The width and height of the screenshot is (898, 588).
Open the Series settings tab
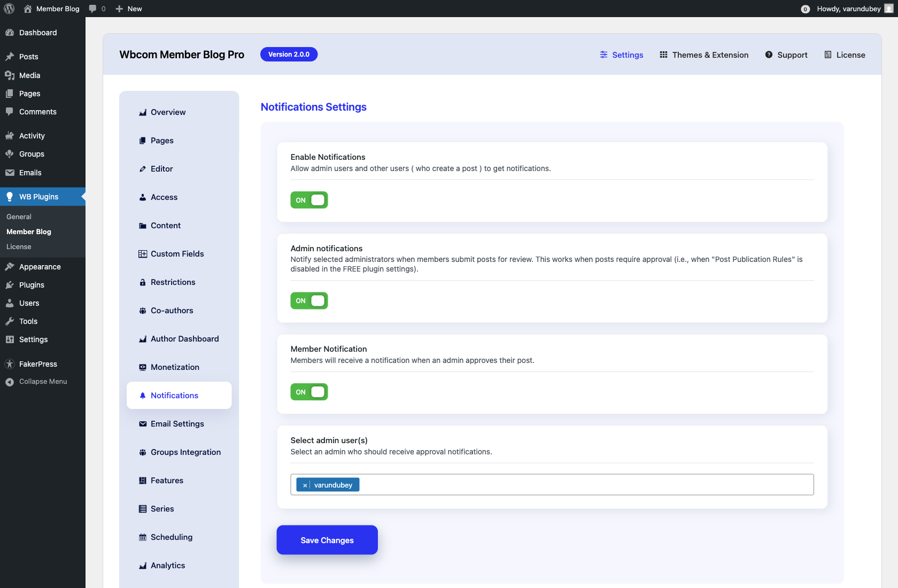(179, 509)
